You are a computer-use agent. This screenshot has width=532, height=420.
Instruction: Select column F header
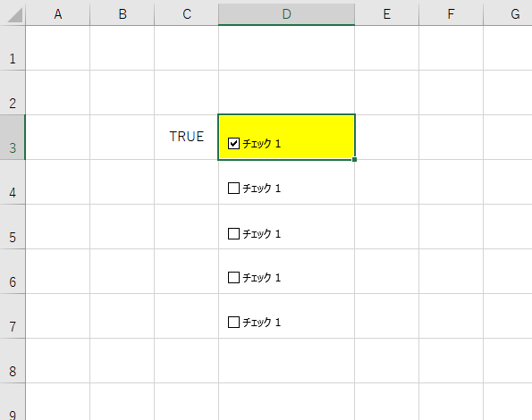click(452, 14)
